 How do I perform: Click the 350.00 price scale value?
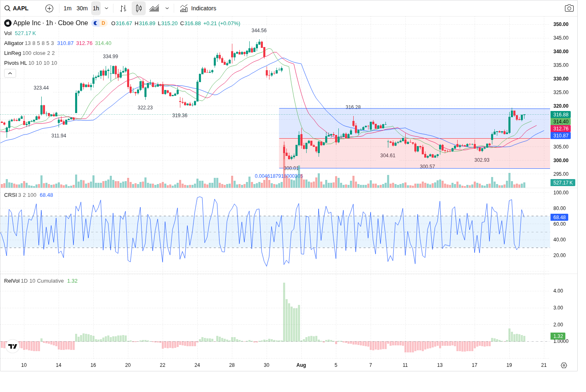click(x=561, y=24)
